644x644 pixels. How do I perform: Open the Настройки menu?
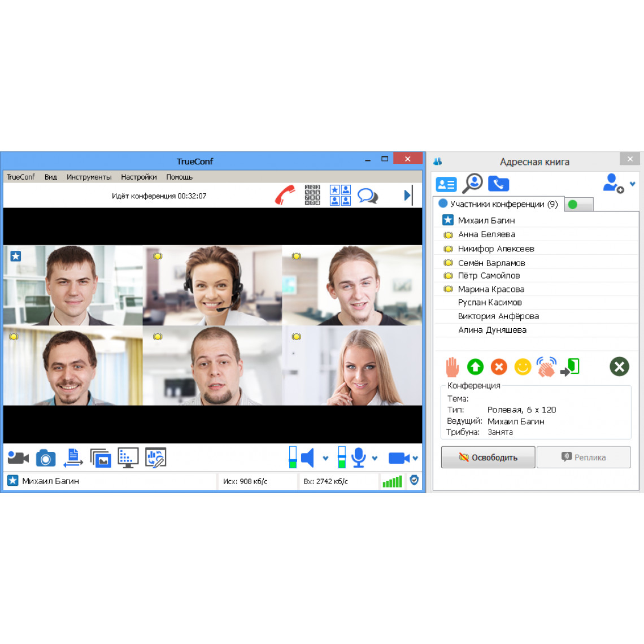[x=139, y=177]
